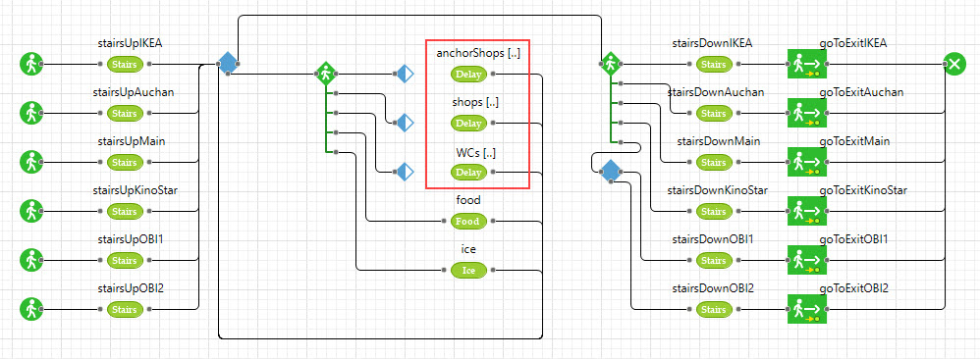Select the Ice block
This screenshot has width=980, height=359.
468,270
